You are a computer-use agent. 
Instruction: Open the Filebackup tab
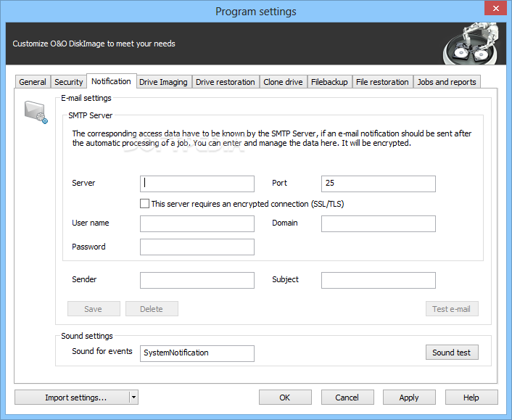pyautogui.click(x=329, y=82)
